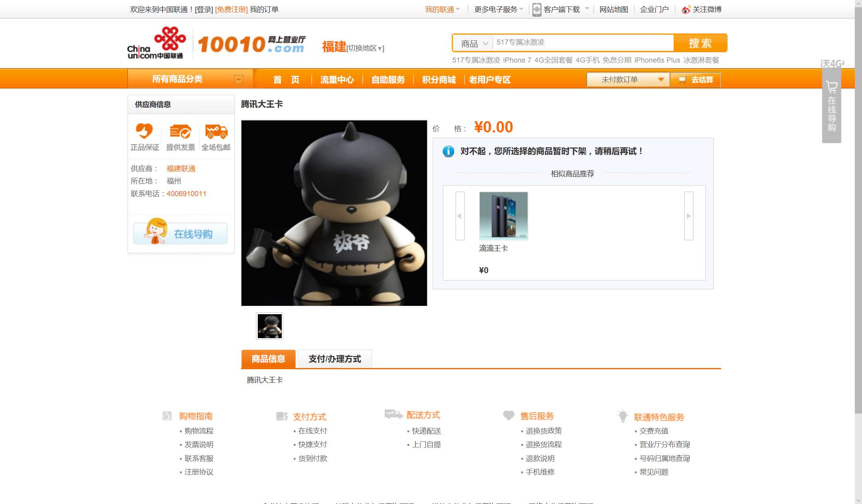Screen dimensions: 862x504
Task: Open 我的订单 link
Action: pyautogui.click(x=264, y=10)
